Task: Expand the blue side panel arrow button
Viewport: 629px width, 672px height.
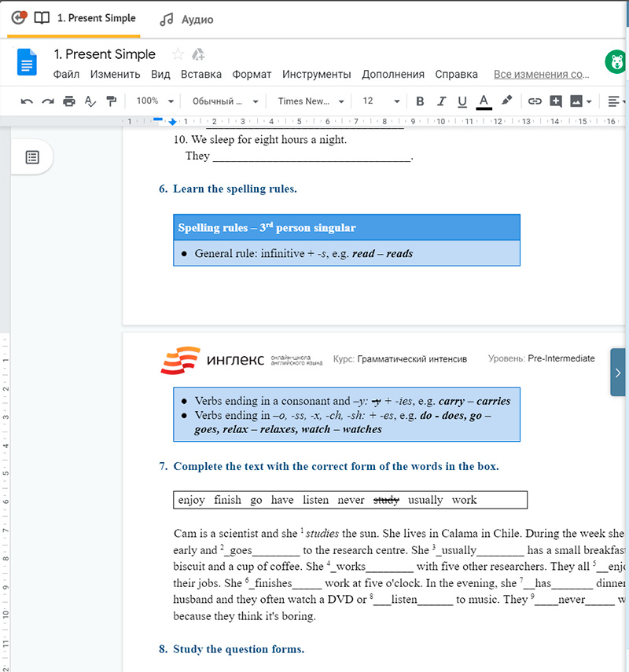Action: click(618, 372)
